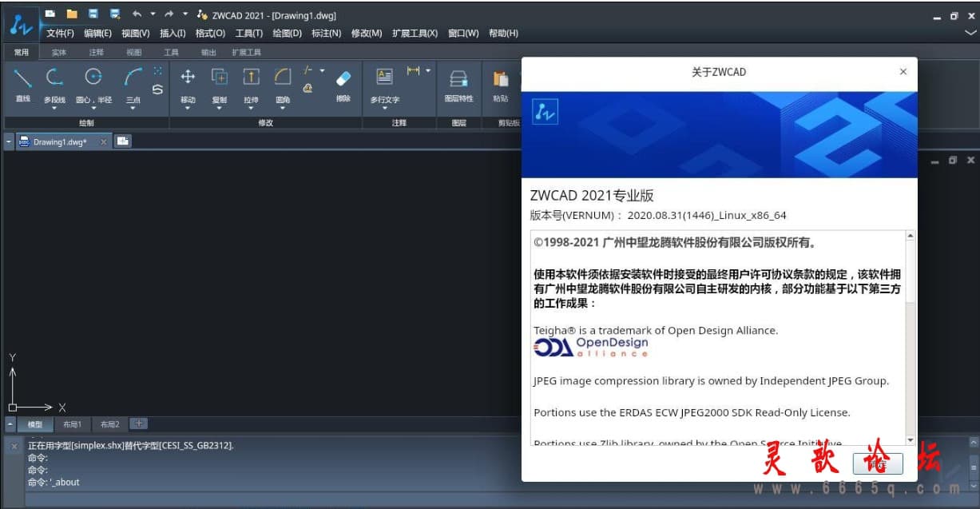This screenshot has height=509, width=980.
Task: Select the 圆心,半径 circle tool icon
Action: pyautogui.click(x=93, y=77)
